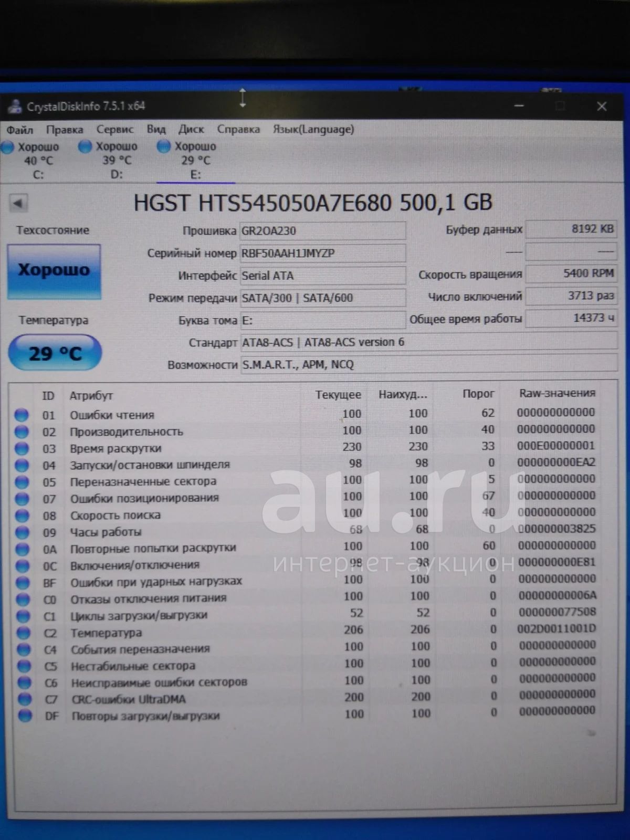Viewport: 630px width, 840px height.
Task: Click the 8192 KB buffer size field
Action: [x=571, y=229]
